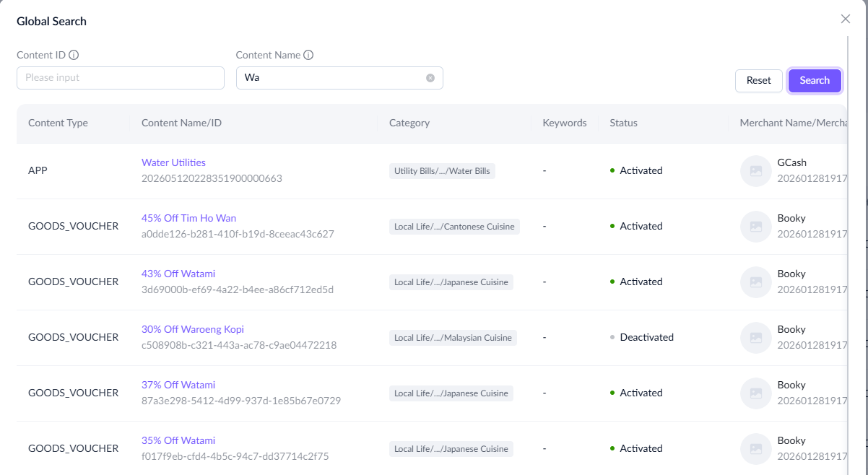Image resolution: width=868 pixels, height=475 pixels.
Task: Focus the Content ID input field
Action: tap(121, 78)
